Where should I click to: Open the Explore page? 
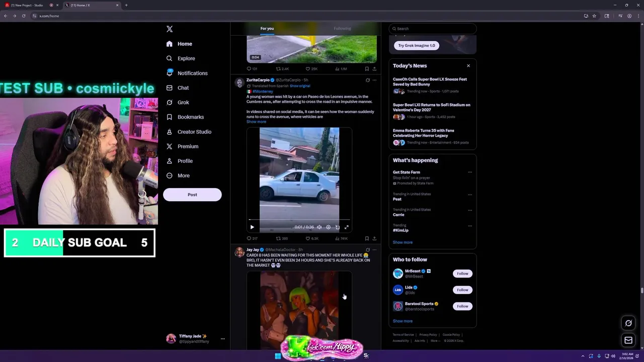coord(181,58)
